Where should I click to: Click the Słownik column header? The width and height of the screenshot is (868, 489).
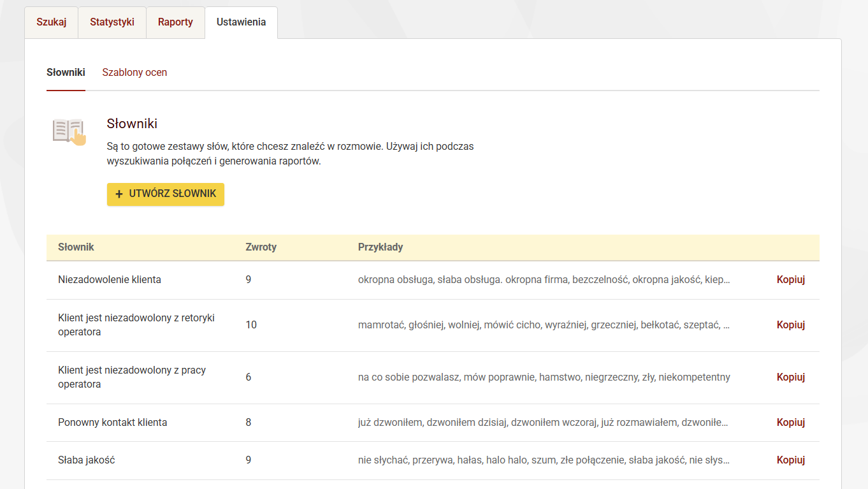click(76, 247)
